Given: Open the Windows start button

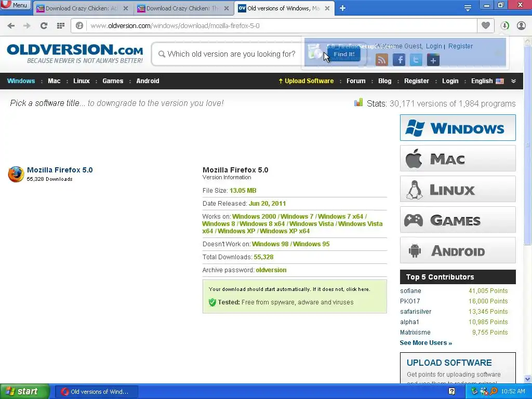Looking at the screenshot, I should pyautogui.click(x=24, y=392).
